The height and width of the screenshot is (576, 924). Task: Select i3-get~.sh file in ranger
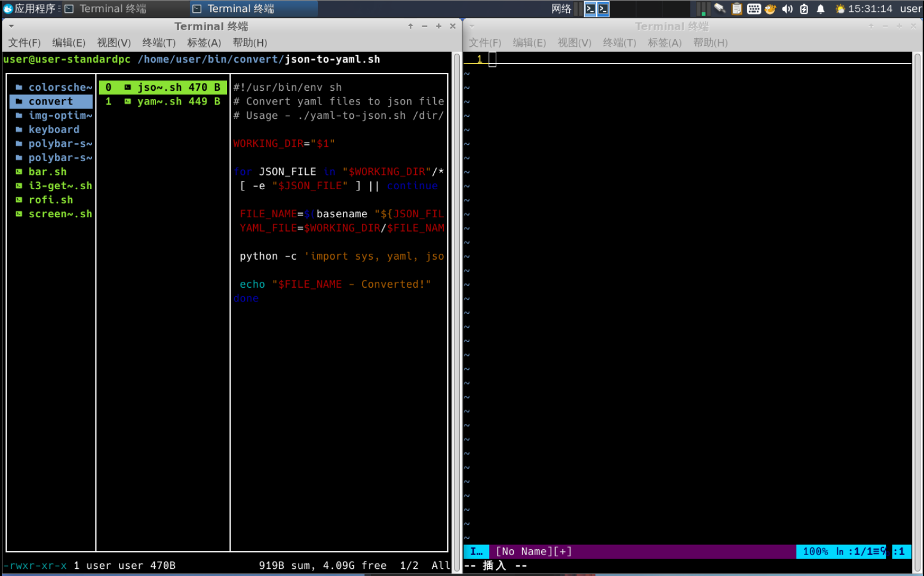tap(52, 186)
